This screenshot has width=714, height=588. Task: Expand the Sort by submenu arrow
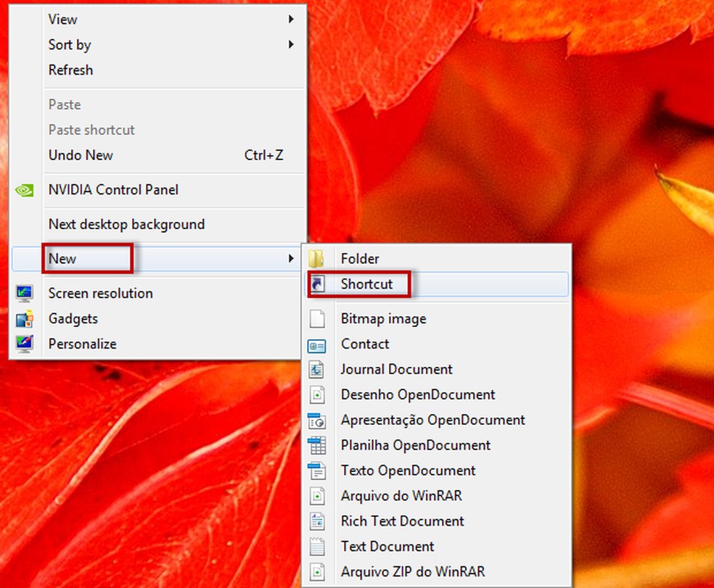pos(291,45)
